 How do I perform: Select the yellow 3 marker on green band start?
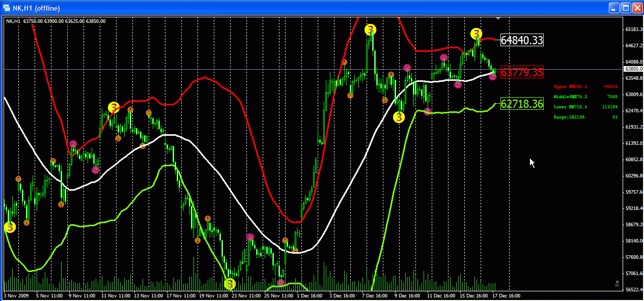tap(10, 227)
